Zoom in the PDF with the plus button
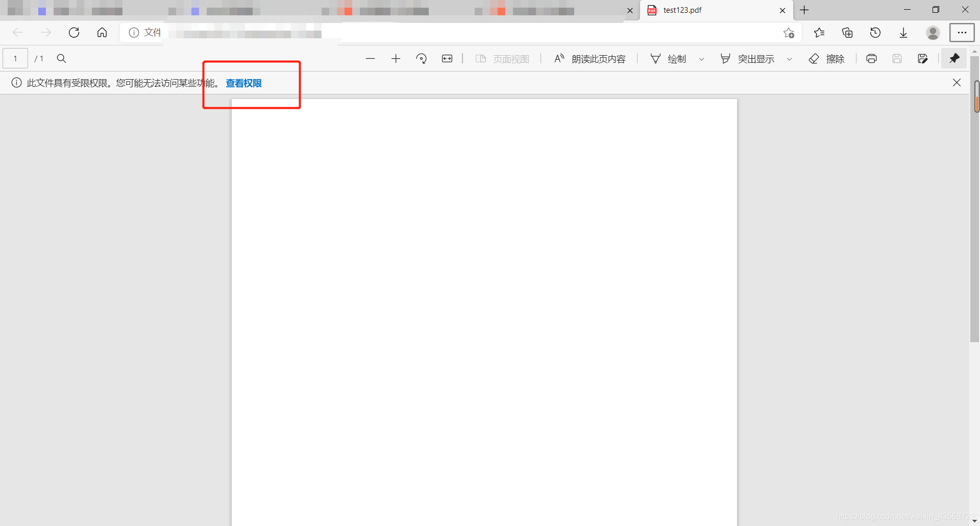980x526 pixels. coord(396,59)
